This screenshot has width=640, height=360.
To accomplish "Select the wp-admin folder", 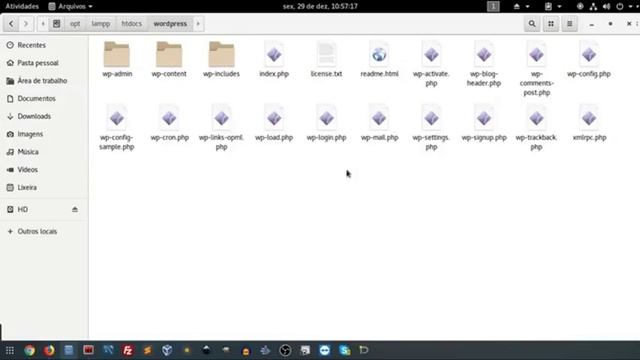I will [x=117, y=59].
